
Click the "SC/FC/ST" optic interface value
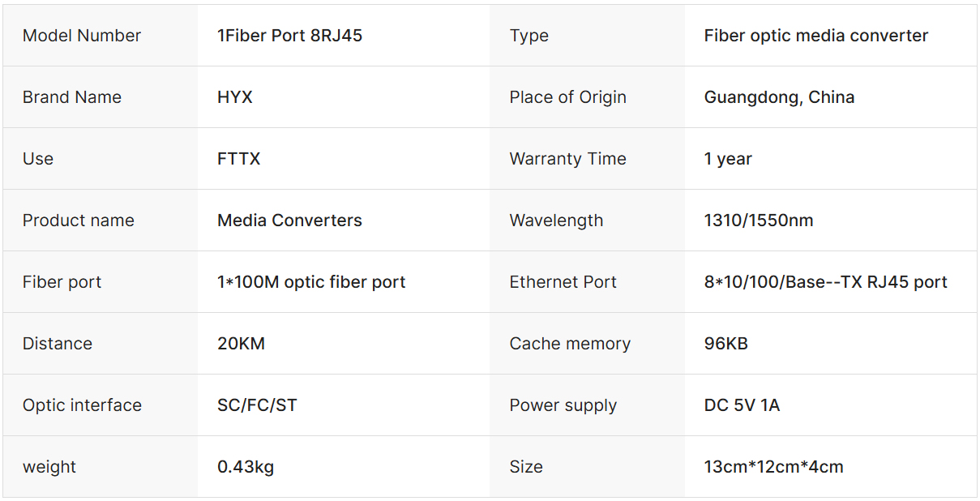257,405
